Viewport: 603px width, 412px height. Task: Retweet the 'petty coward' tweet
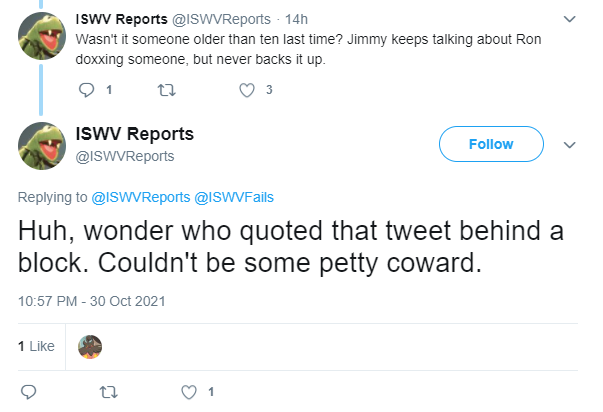coord(108,392)
